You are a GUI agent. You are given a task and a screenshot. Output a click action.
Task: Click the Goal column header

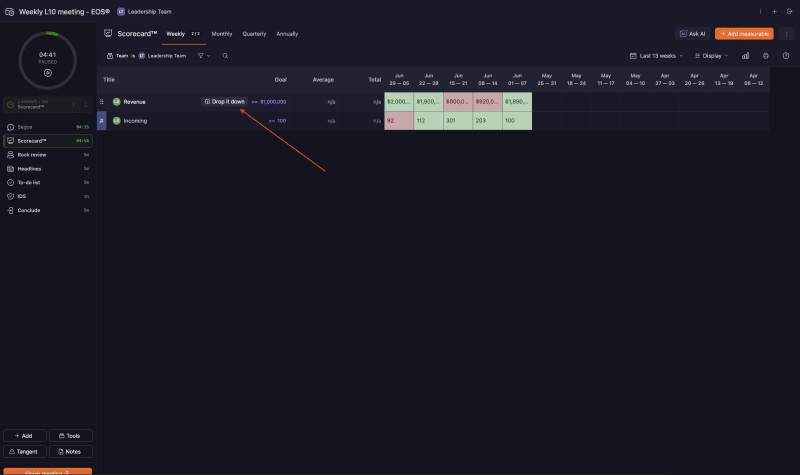(281, 80)
